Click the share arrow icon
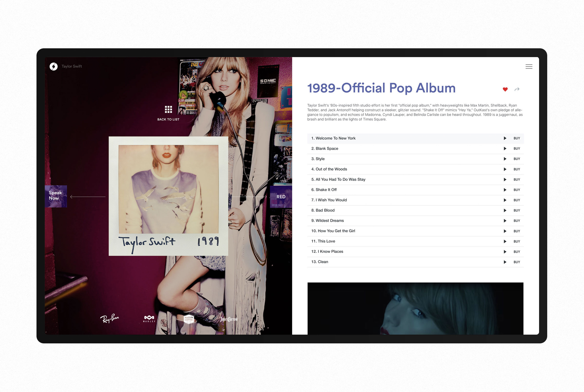 (x=517, y=89)
